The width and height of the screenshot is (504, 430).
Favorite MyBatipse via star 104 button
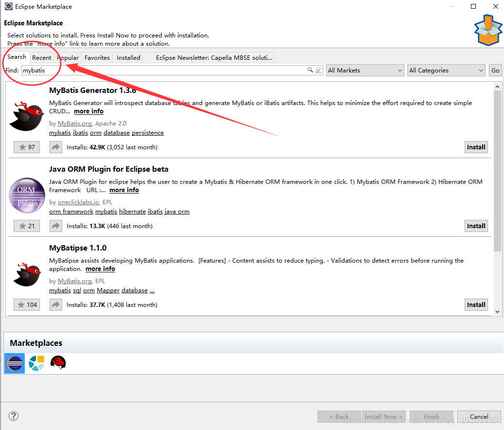27,305
